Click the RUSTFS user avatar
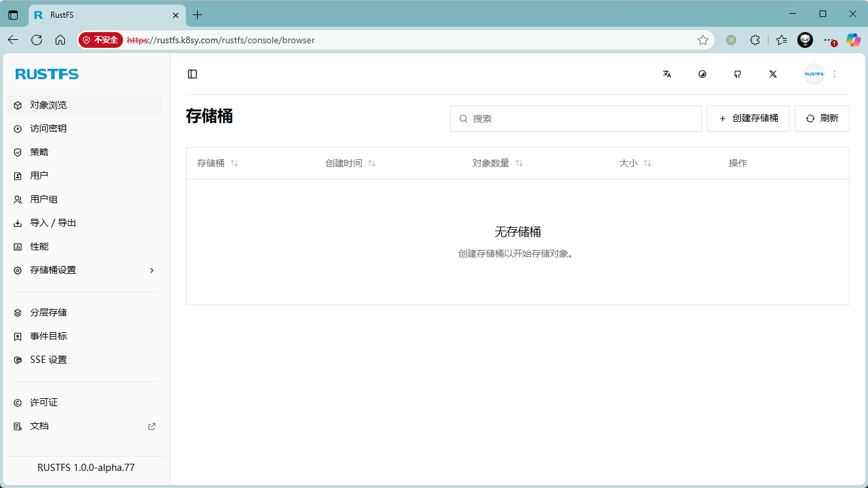The image size is (868, 488). (x=814, y=74)
